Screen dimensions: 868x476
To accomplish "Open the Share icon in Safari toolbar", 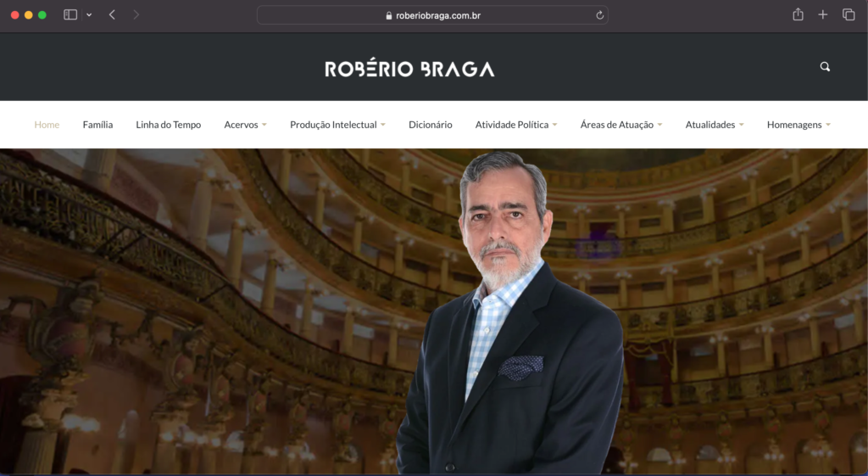I will click(798, 14).
